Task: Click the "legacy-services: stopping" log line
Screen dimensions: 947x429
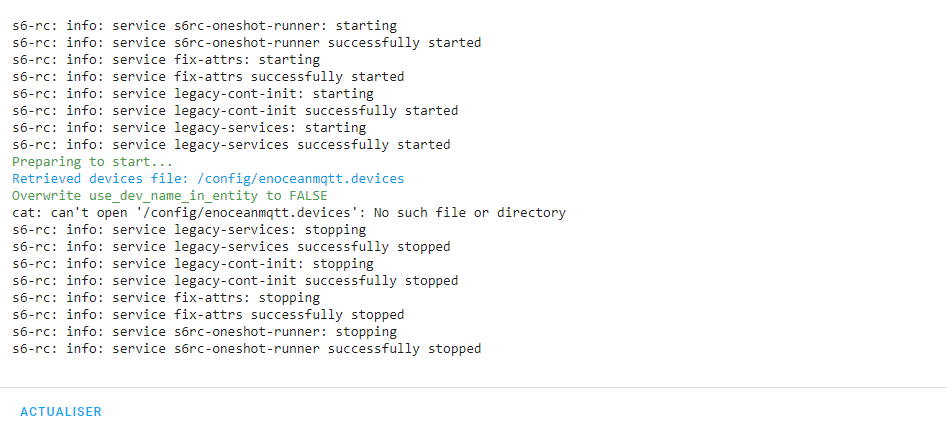Action: [189, 229]
